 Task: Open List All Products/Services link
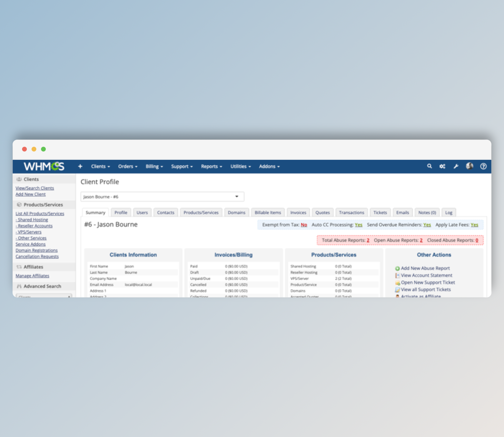pyautogui.click(x=40, y=214)
